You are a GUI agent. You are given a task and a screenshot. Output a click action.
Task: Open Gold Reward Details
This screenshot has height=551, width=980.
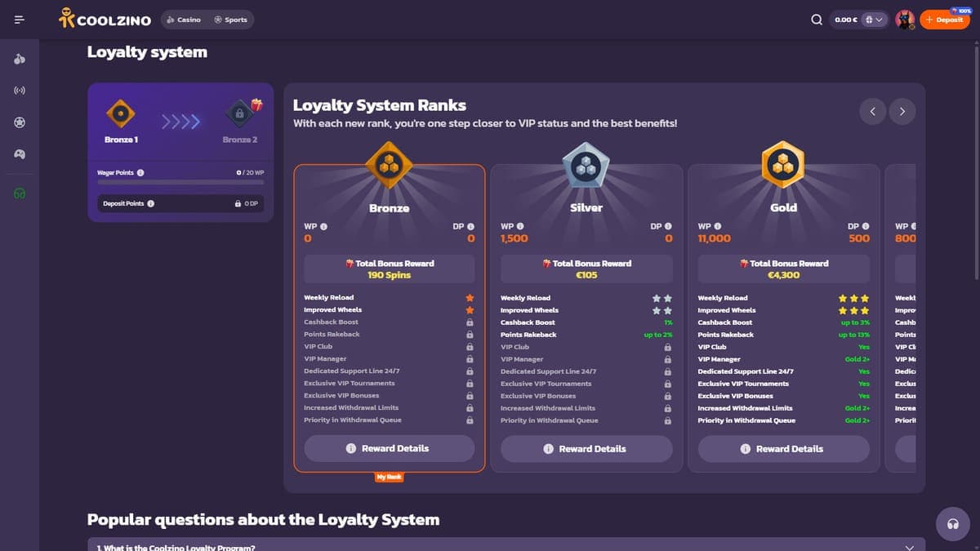click(783, 448)
